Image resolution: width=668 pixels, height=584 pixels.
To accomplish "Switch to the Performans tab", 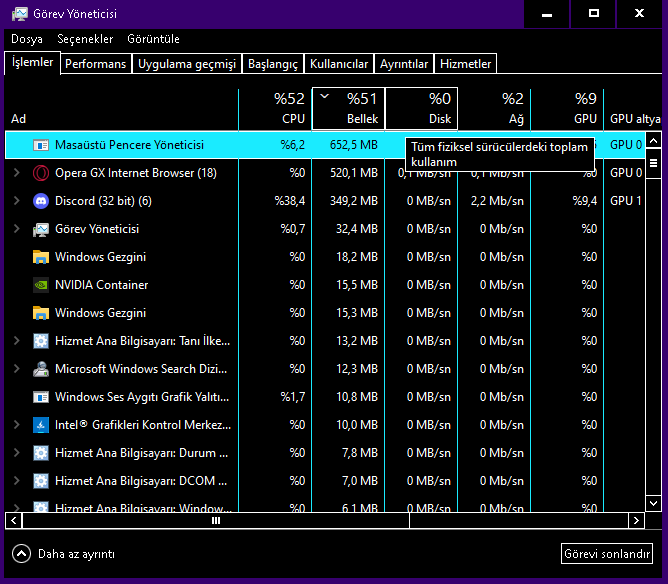I will (96, 64).
